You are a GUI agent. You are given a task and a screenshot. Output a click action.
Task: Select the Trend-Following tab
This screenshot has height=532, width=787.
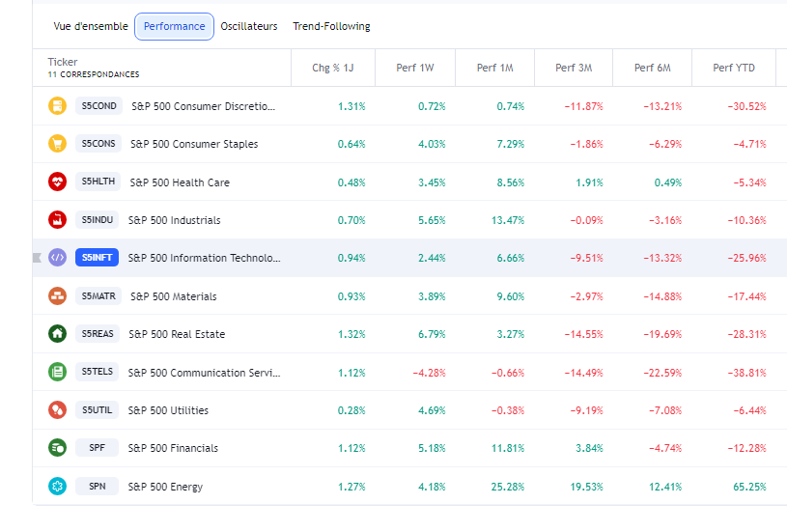331,26
